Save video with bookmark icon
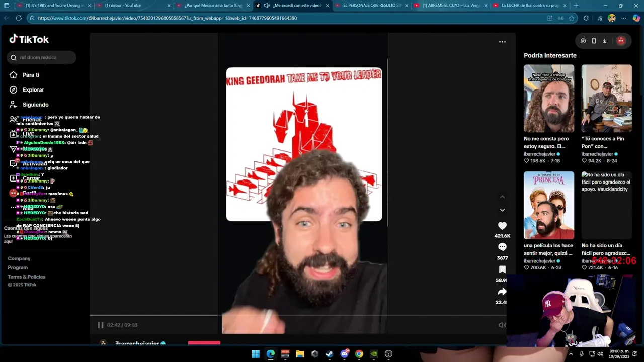This screenshot has height=362, width=644. click(502, 269)
